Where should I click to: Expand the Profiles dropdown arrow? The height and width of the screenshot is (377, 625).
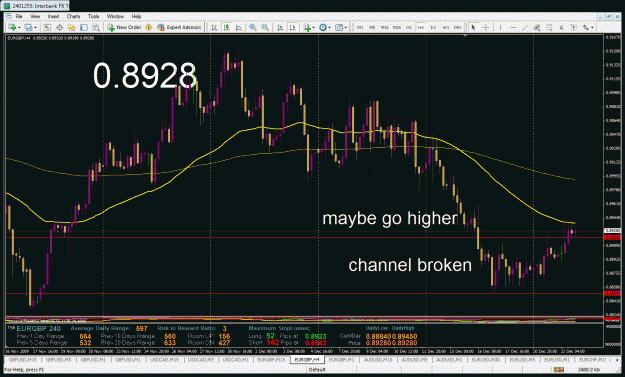[x=35, y=27]
